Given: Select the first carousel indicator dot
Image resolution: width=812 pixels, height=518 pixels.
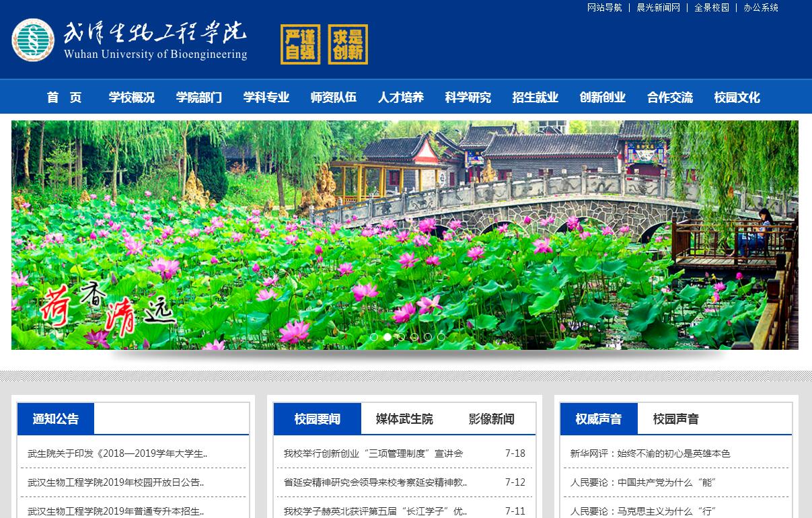Looking at the screenshot, I should point(374,337).
